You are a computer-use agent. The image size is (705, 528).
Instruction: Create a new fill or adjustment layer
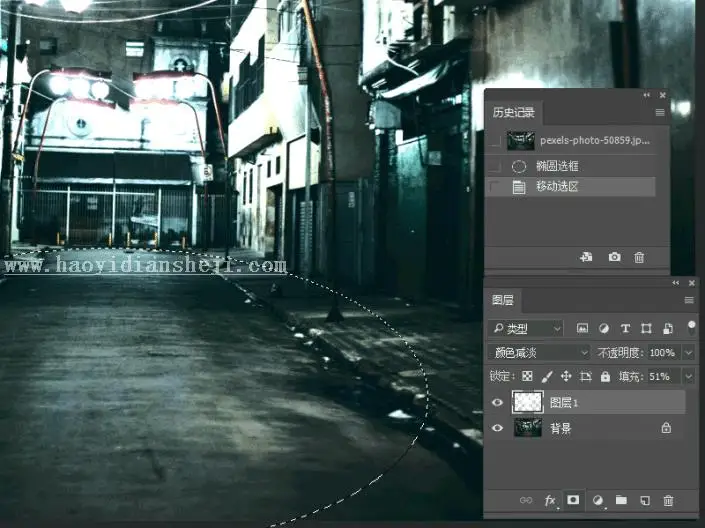tap(598, 500)
